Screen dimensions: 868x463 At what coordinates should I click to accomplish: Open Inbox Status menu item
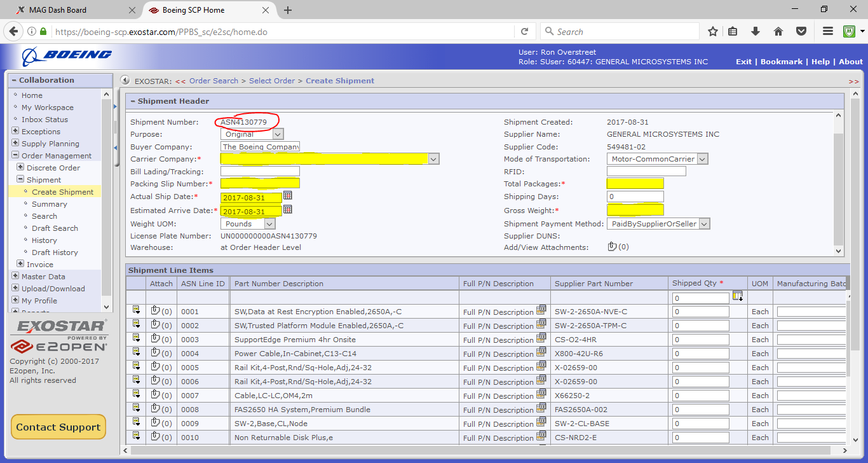click(44, 120)
